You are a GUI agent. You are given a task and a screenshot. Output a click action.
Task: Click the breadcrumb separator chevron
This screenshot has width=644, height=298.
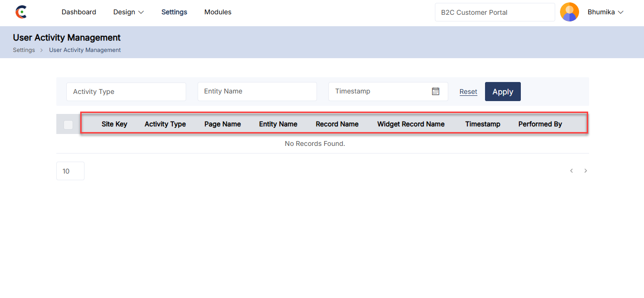42,50
